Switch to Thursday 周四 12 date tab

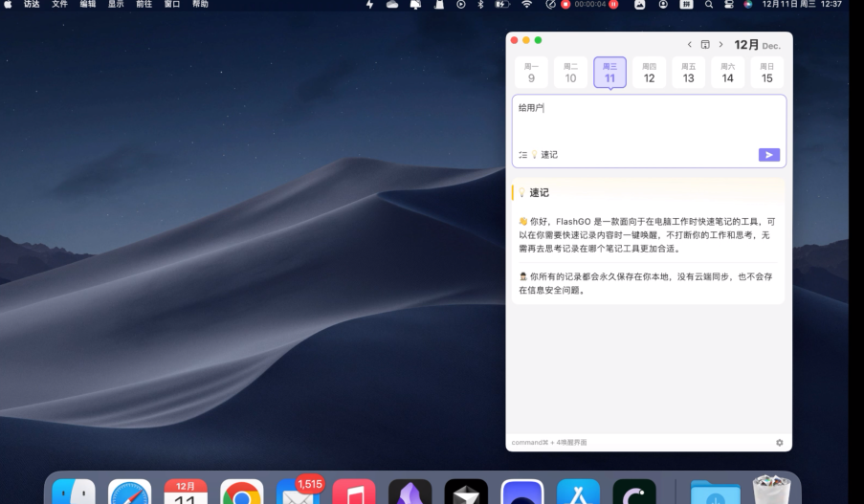click(649, 73)
